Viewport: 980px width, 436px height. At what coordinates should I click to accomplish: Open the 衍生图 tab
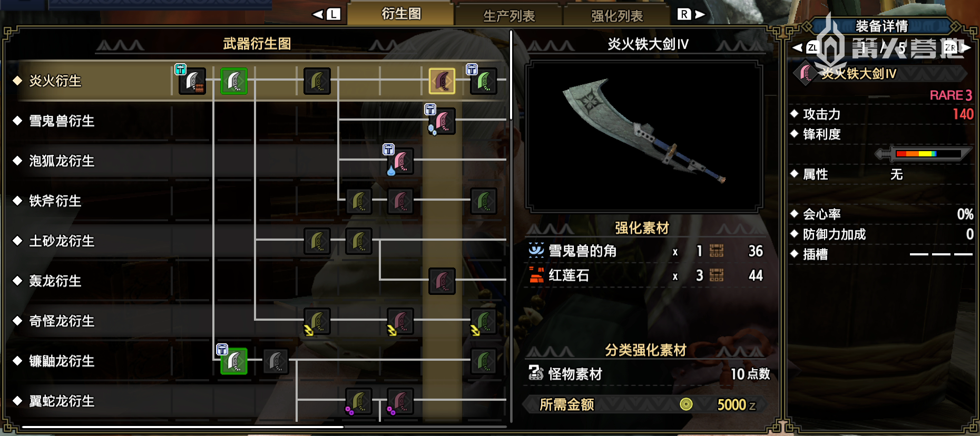click(401, 13)
